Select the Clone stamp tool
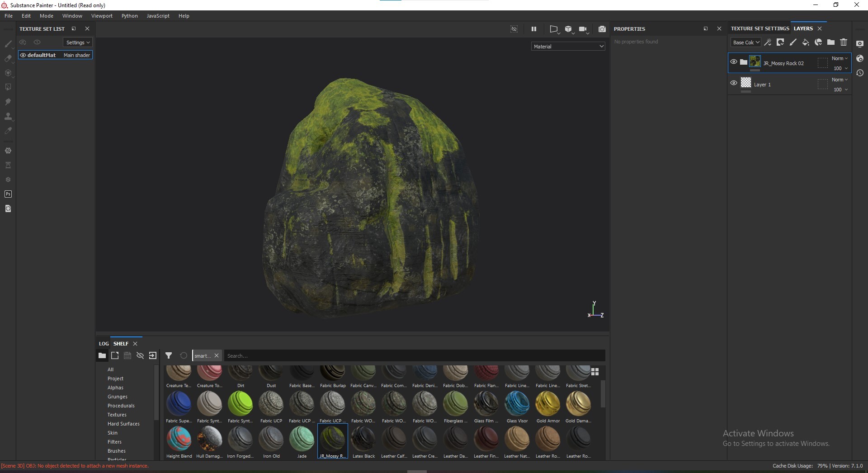 point(8,116)
